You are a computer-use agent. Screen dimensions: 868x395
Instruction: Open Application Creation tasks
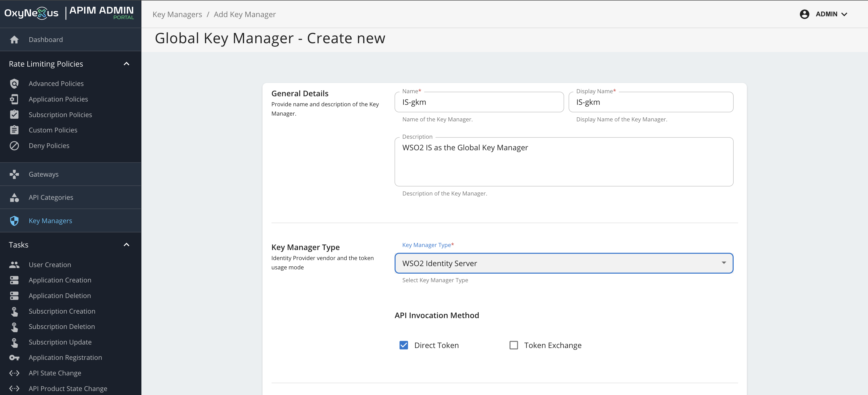[x=60, y=280]
